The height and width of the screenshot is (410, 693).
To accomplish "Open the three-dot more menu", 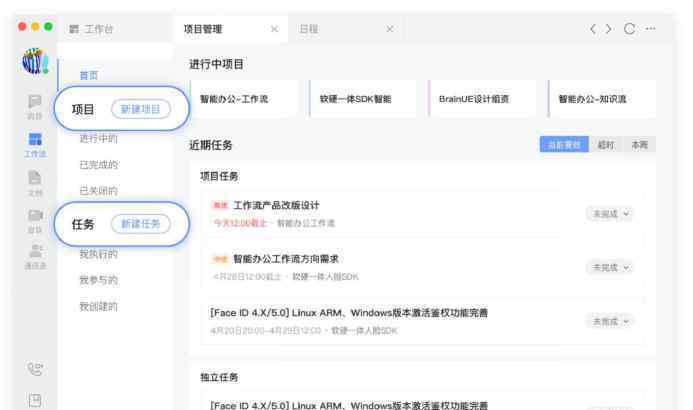I will point(651,29).
